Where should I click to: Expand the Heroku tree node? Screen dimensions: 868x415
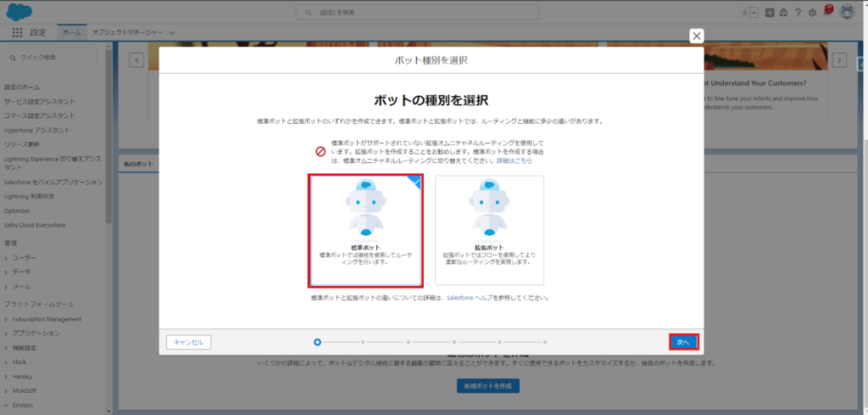6,376
